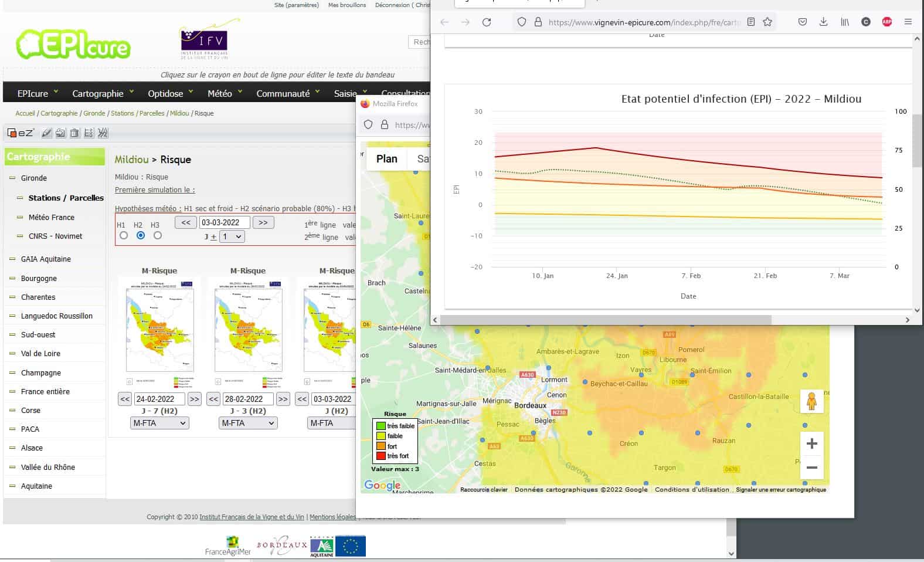Open the second M-Risque map thumbnail
The width and height of the screenshot is (924, 562).
(248, 333)
